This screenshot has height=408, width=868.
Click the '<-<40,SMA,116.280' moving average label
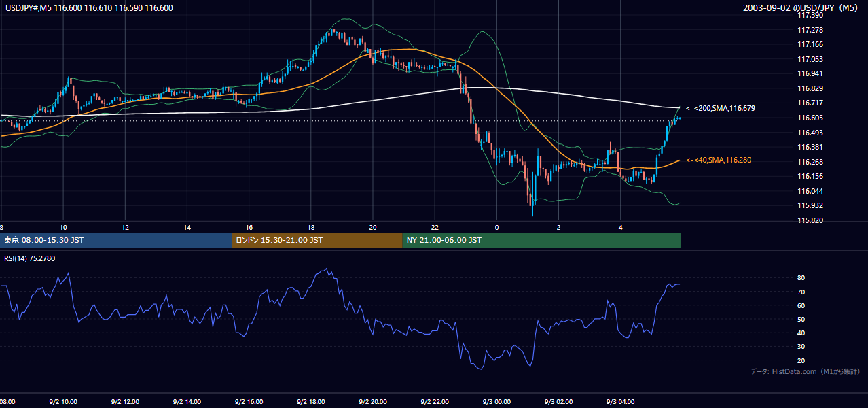pos(718,160)
